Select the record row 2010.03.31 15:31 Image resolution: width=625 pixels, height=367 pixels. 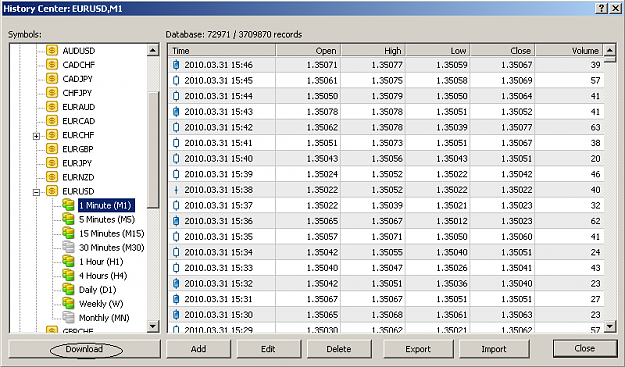[386, 299]
